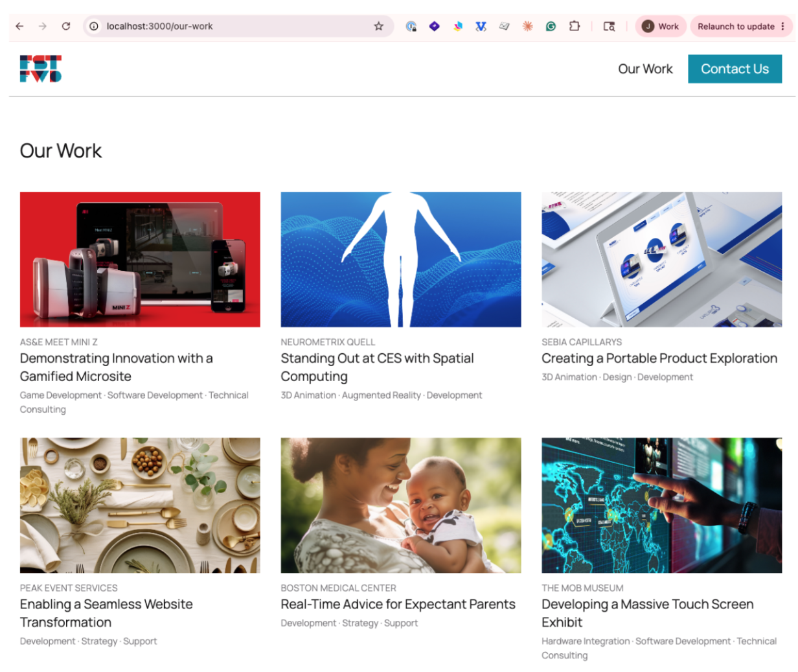Open the password manager lock extension icon
The height and width of the screenshot is (672, 798).
[411, 27]
